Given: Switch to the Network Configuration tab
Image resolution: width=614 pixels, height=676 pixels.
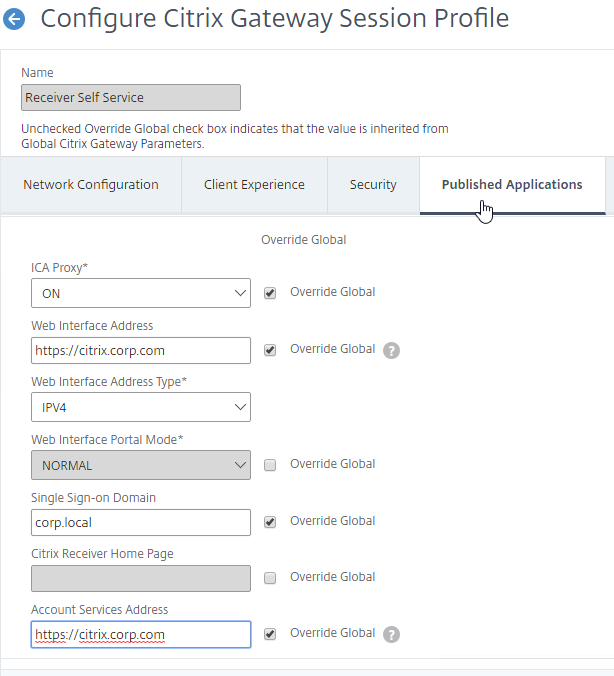Looking at the screenshot, I should pos(91,185).
